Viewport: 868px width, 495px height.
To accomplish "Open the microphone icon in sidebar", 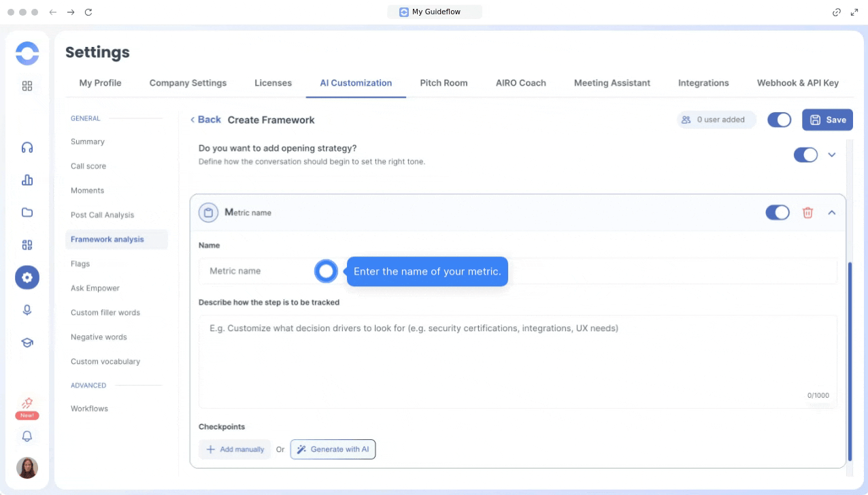I will pyautogui.click(x=27, y=310).
